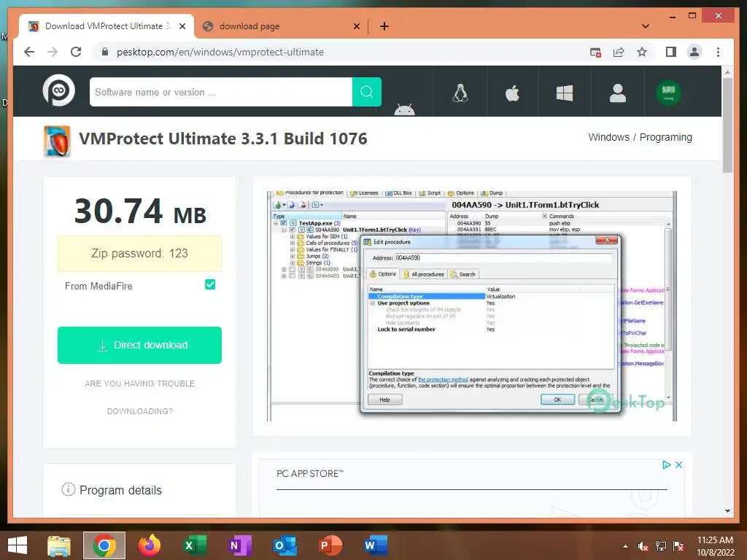This screenshot has width=747, height=560.
Task: Expand the tab search chevron in title bar
Action: pos(645,26)
